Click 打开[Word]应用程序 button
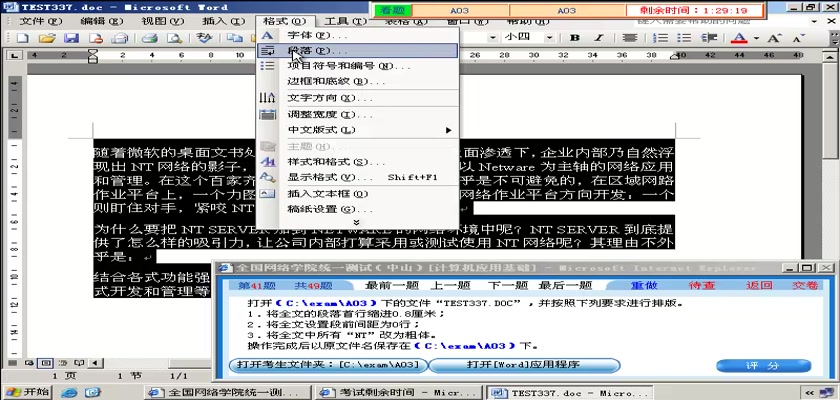The width and height of the screenshot is (840, 400). (524, 365)
